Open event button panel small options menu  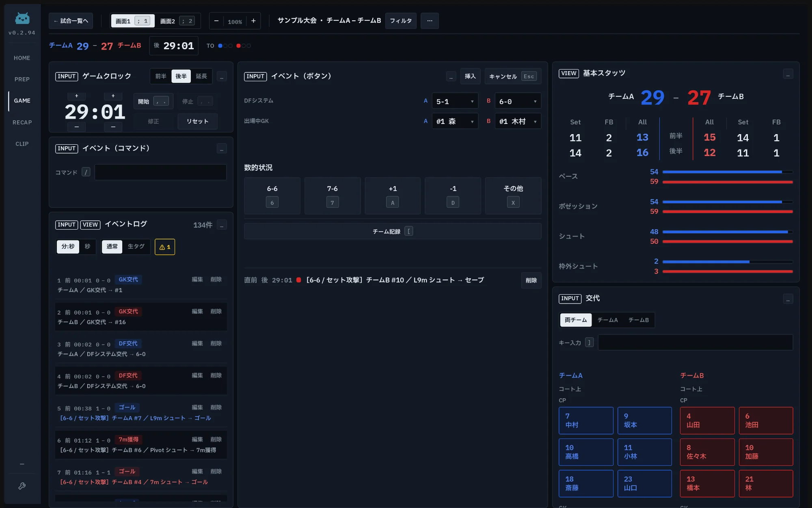[x=451, y=76]
